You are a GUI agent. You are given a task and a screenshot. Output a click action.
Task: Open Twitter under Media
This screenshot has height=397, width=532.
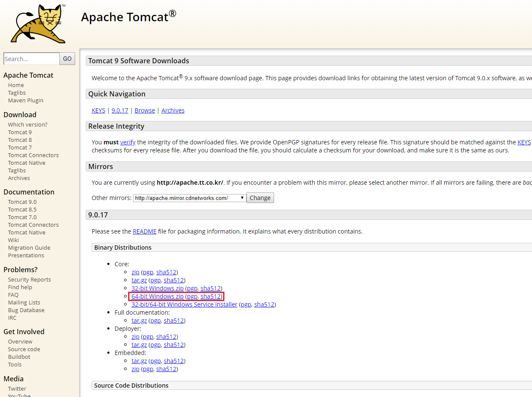pos(17,389)
